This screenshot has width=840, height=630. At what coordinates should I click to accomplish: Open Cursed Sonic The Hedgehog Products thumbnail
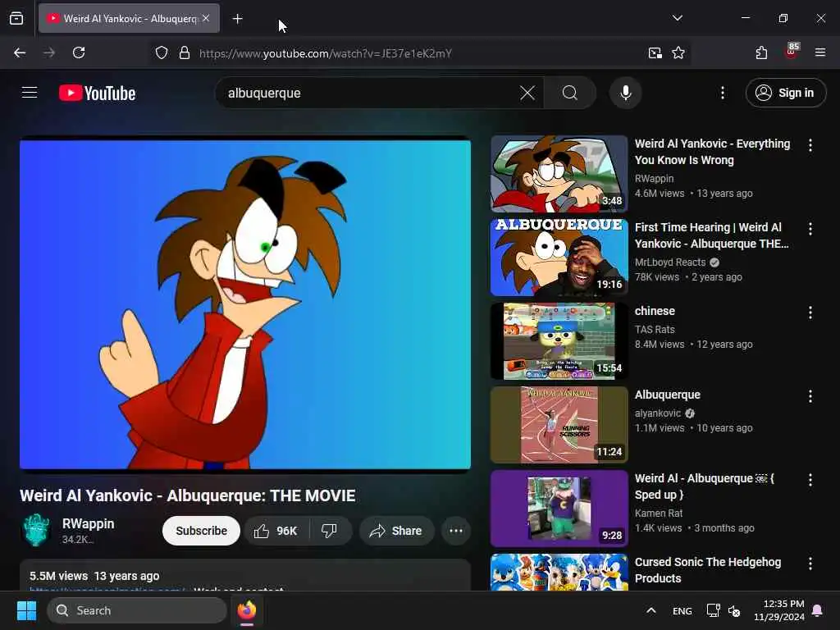(x=559, y=572)
